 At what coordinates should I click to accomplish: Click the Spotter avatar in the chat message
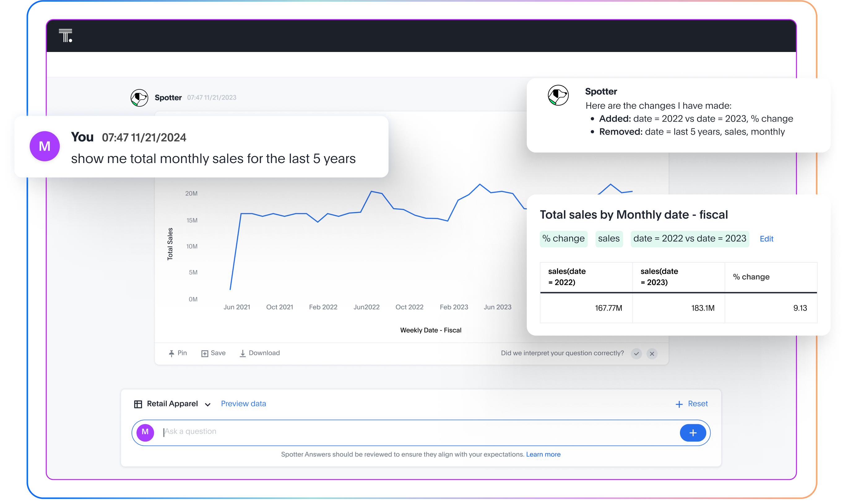coord(139,97)
